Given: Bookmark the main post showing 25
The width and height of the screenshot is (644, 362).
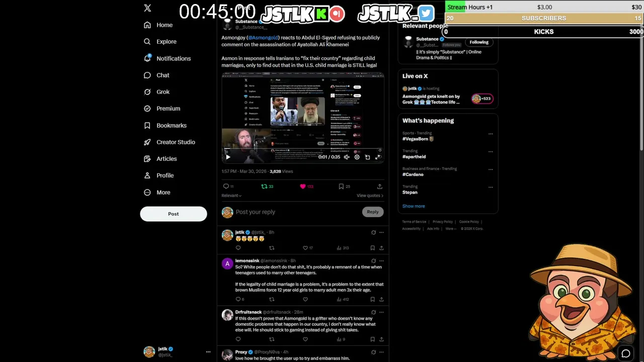Looking at the screenshot, I should pyautogui.click(x=344, y=187).
